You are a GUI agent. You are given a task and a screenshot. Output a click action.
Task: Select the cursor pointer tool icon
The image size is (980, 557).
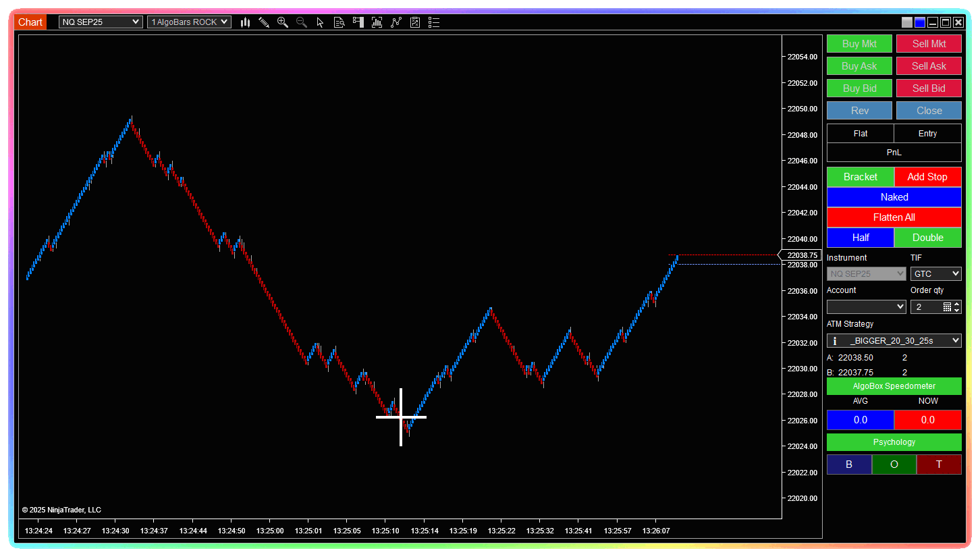(x=320, y=22)
